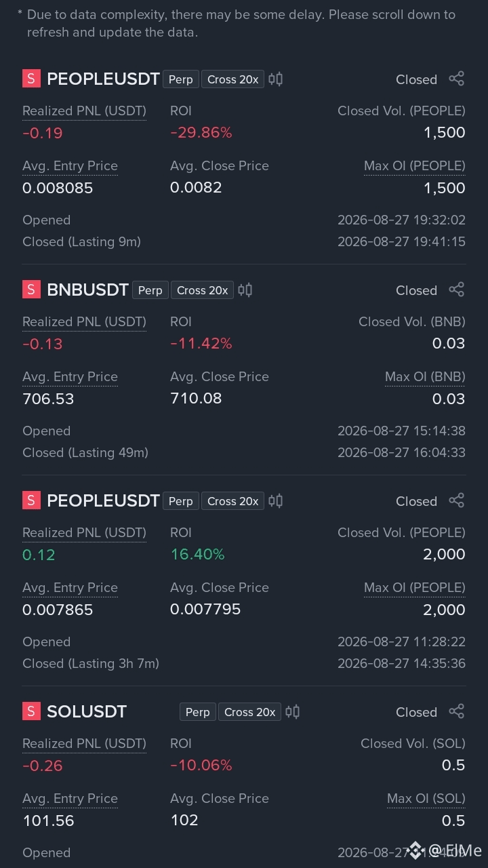Image resolution: width=488 pixels, height=868 pixels.
Task: Open candlestick chart for first PEOPLEUSDT
Action: pyautogui.click(x=275, y=79)
